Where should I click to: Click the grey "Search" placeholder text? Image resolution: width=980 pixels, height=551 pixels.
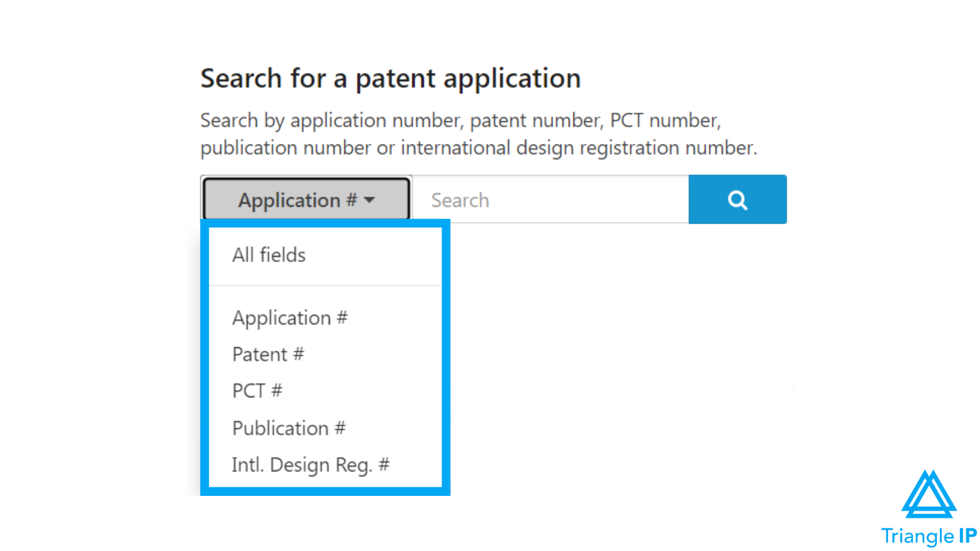click(x=460, y=200)
